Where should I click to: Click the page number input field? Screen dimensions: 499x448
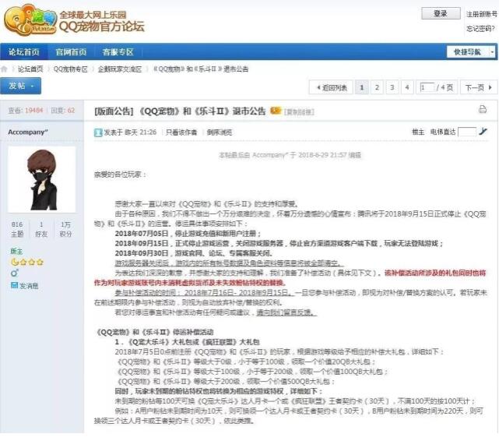pyautogui.click(x=427, y=87)
